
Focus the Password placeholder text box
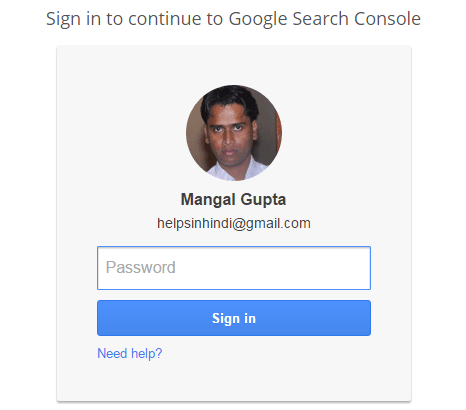[234, 268]
